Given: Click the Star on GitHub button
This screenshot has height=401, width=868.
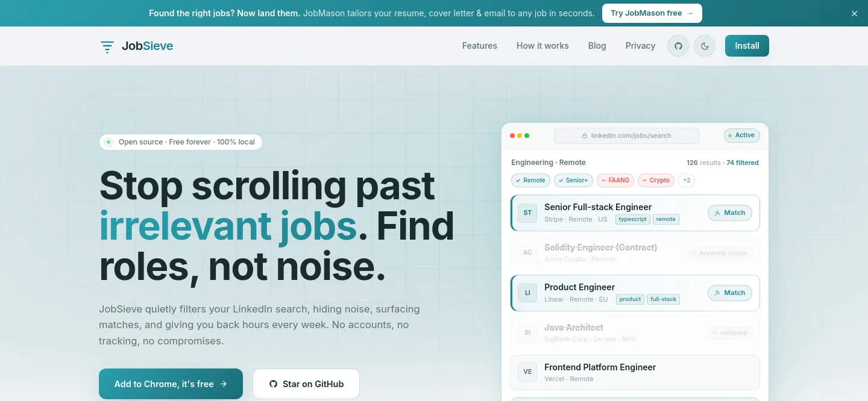Looking at the screenshot, I should pos(306,384).
